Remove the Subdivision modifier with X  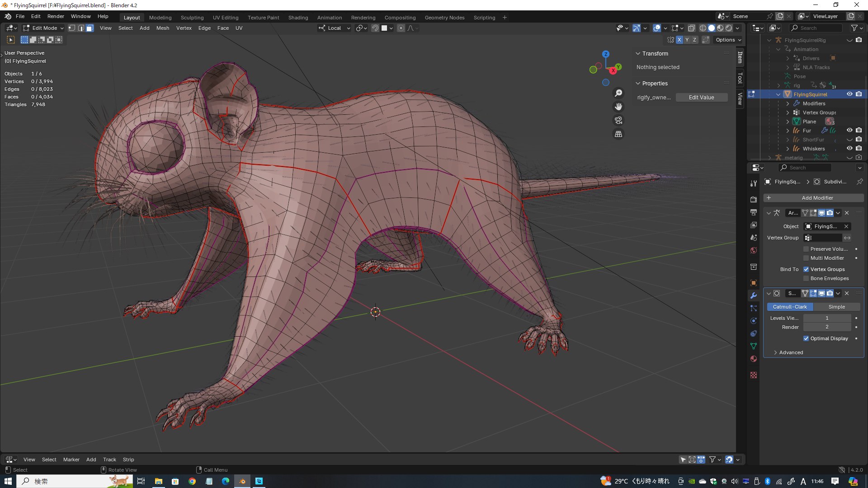point(847,293)
